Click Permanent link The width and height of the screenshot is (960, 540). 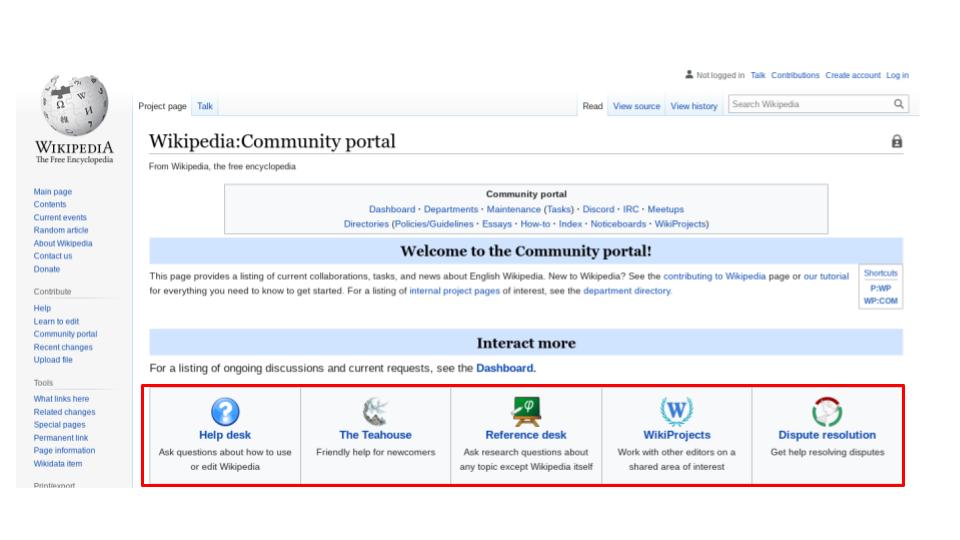click(61, 438)
